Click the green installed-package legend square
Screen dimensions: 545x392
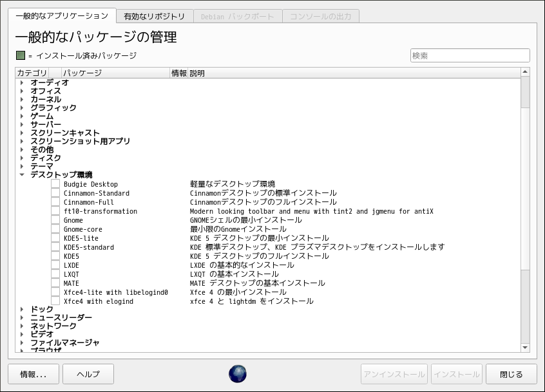point(21,55)
